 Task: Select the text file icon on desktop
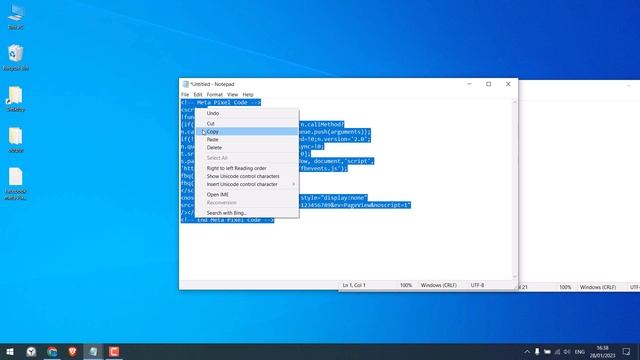16,184
